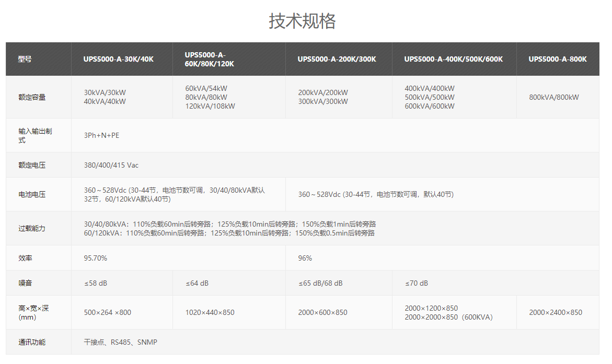612x364 pixels.
Task: Select the 通讯功能 row label
Action: click(31, 342)
